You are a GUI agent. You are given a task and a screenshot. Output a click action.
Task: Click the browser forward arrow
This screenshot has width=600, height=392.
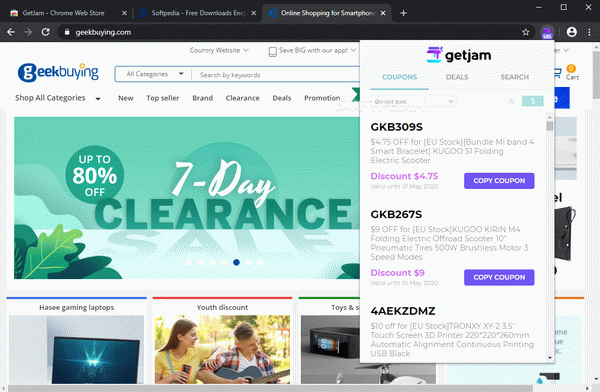pos(28,32)
